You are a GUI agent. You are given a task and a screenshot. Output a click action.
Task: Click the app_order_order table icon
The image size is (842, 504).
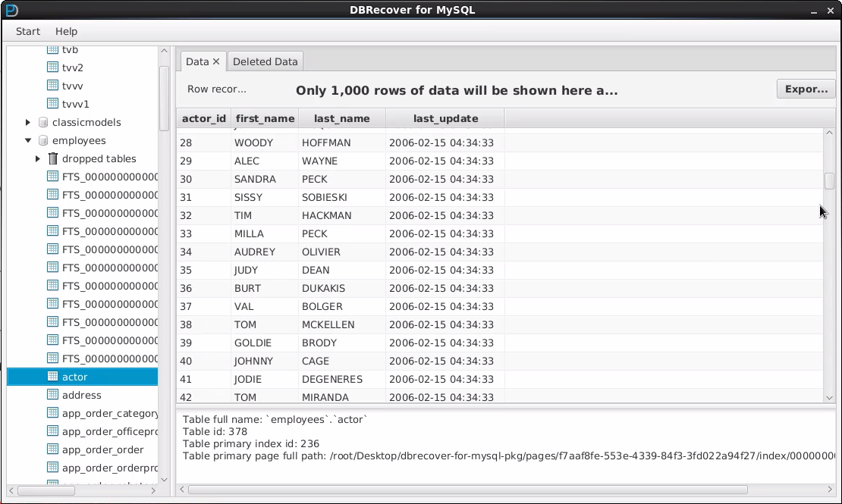(x=52, y=449)
